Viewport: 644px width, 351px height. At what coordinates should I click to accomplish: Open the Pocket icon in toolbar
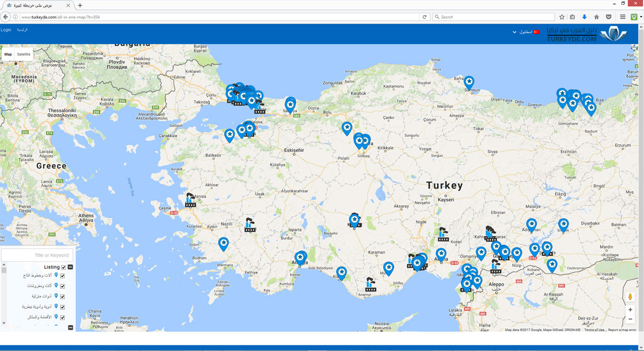tap(609, 17)
